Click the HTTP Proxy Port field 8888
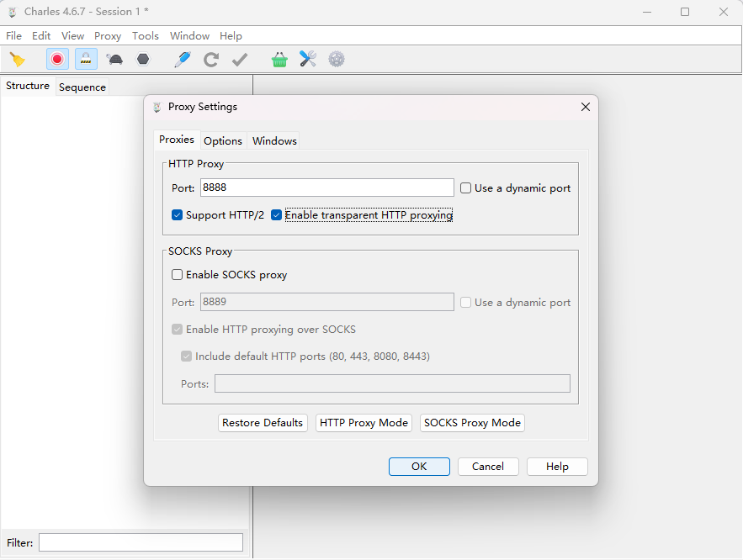This screenshot has height=560, width=743. 327,188
